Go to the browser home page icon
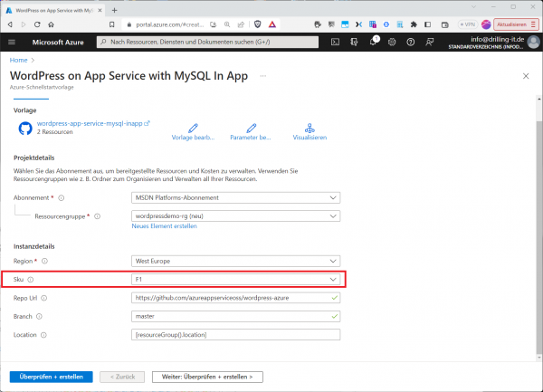543x392 pixels. (x=51, y=24)
